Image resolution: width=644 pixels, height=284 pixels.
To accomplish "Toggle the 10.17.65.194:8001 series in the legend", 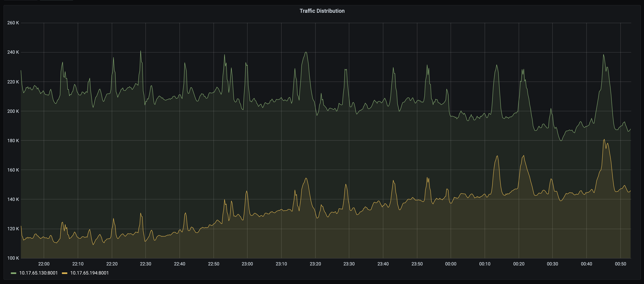I will [x=90, y=273].
